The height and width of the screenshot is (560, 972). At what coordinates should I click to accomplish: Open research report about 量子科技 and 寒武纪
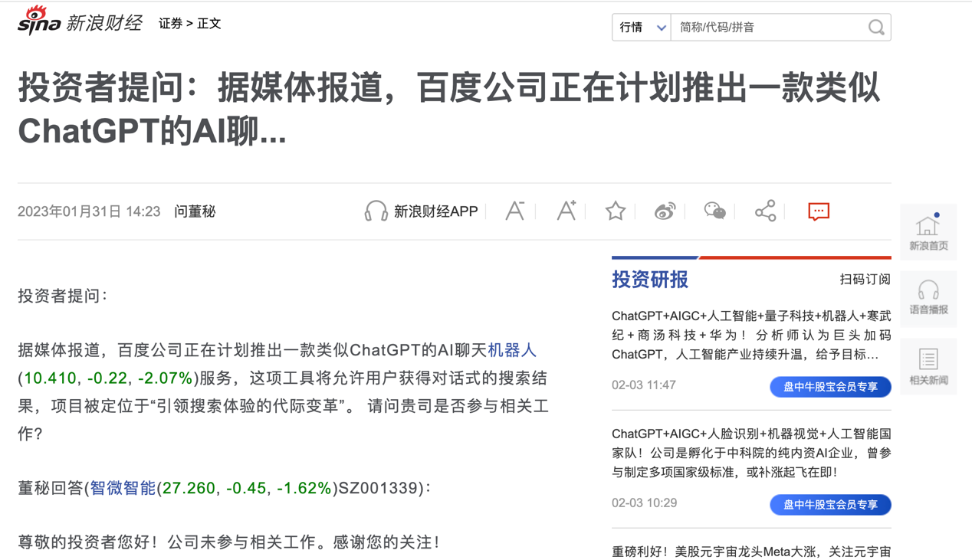point(751,336)
